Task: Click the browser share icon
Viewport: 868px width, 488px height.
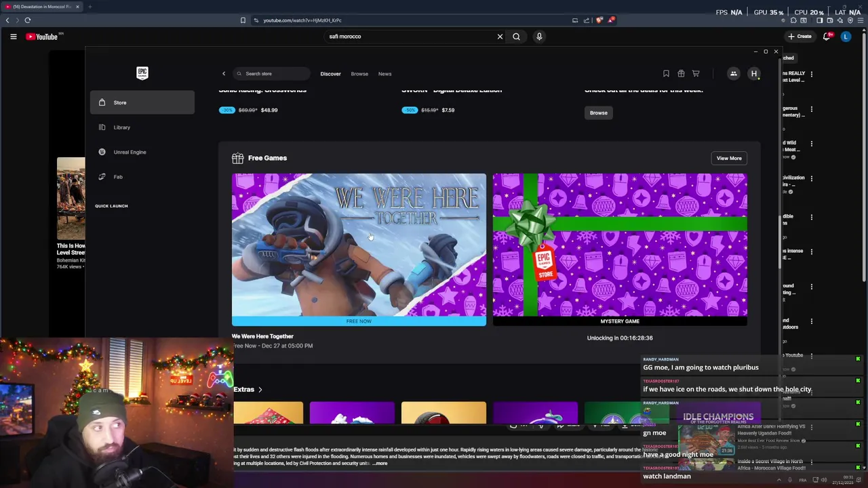Action: pos(587,20)
